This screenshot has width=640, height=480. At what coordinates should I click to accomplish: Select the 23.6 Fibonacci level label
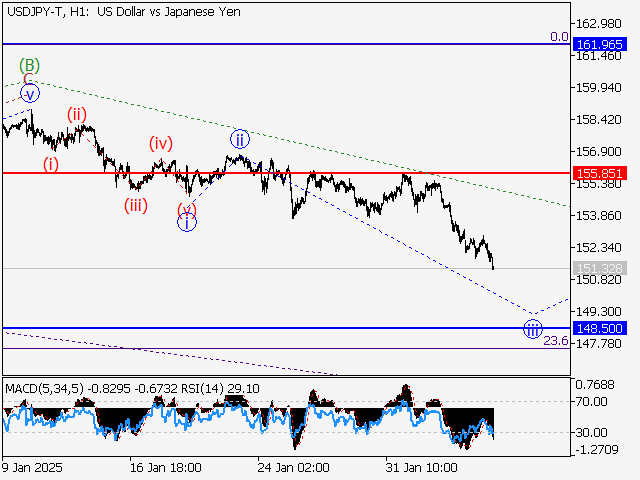(556, 341)
